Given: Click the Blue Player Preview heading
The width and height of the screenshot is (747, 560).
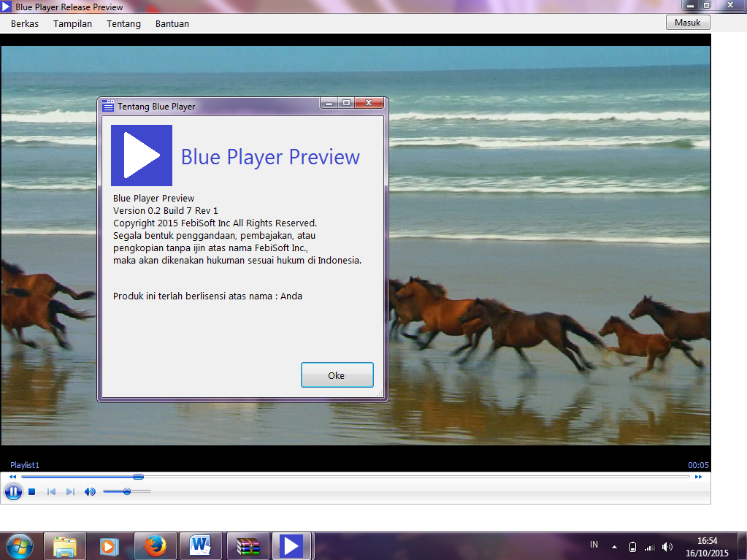Looking at the screenshot, I should (270, 157).
